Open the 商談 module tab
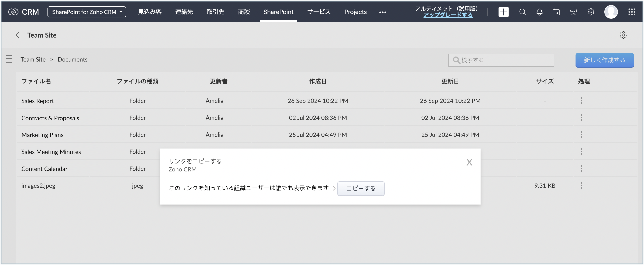The width and height of the screenshot is (644, 265). pos(244,12)
